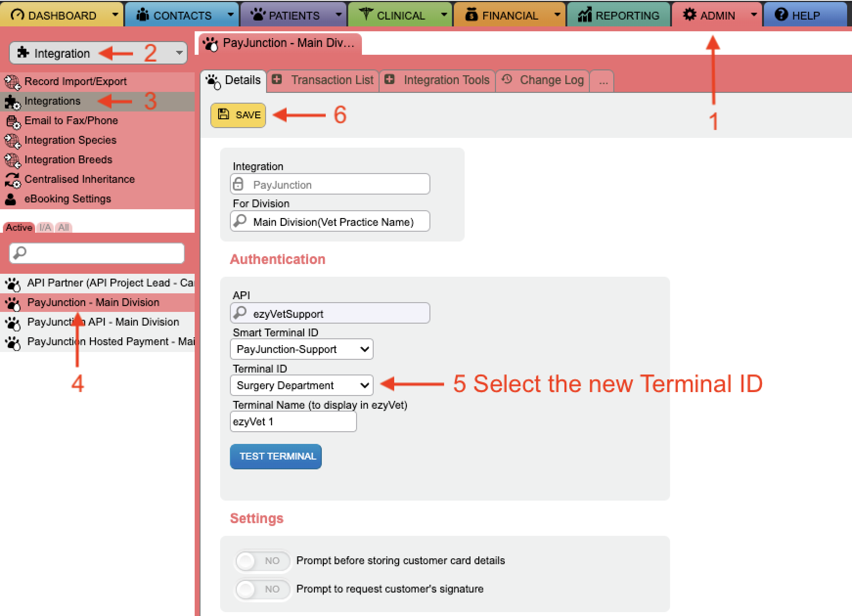
Task: Click the clock icon on Change Log tab
Action: tap(507, 79)
